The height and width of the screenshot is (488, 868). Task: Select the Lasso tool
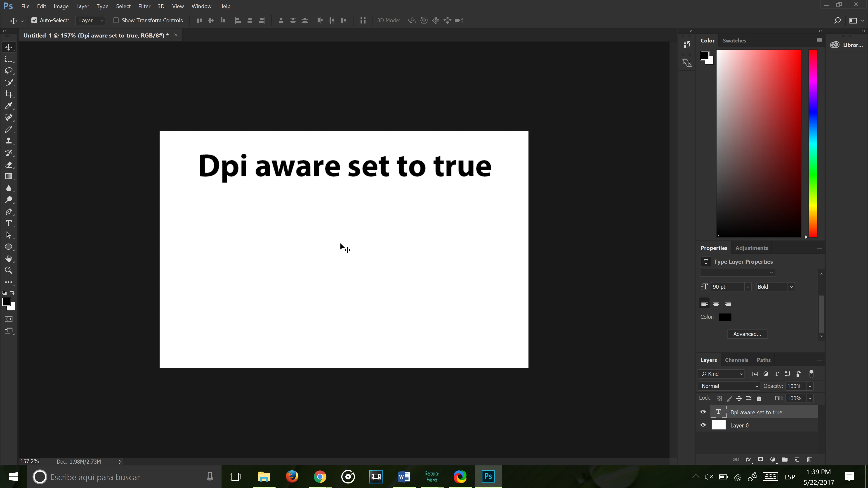(x=9, y=71)
